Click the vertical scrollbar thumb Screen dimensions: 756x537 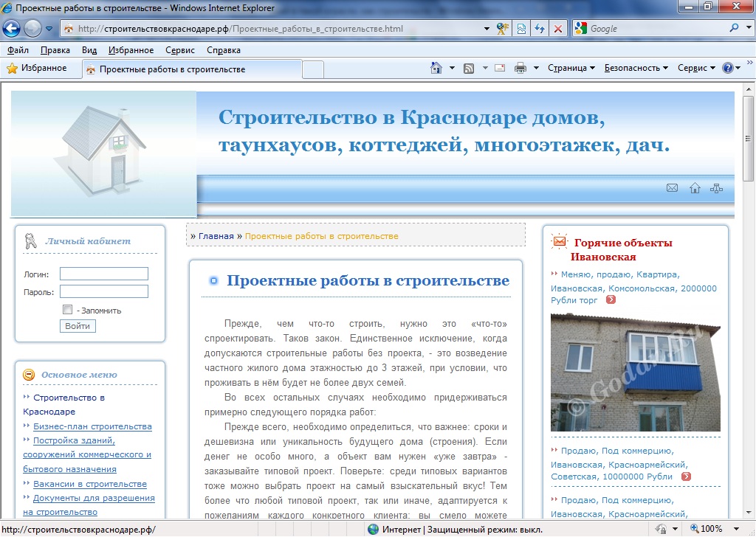[749, 139]
